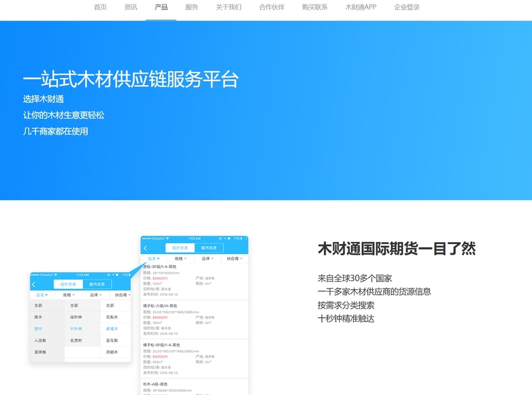The height and width of the screenshot is (395, 532).
Task: Select 国外货源 tab in the smaller phone mockup
Action: (68, 285)
